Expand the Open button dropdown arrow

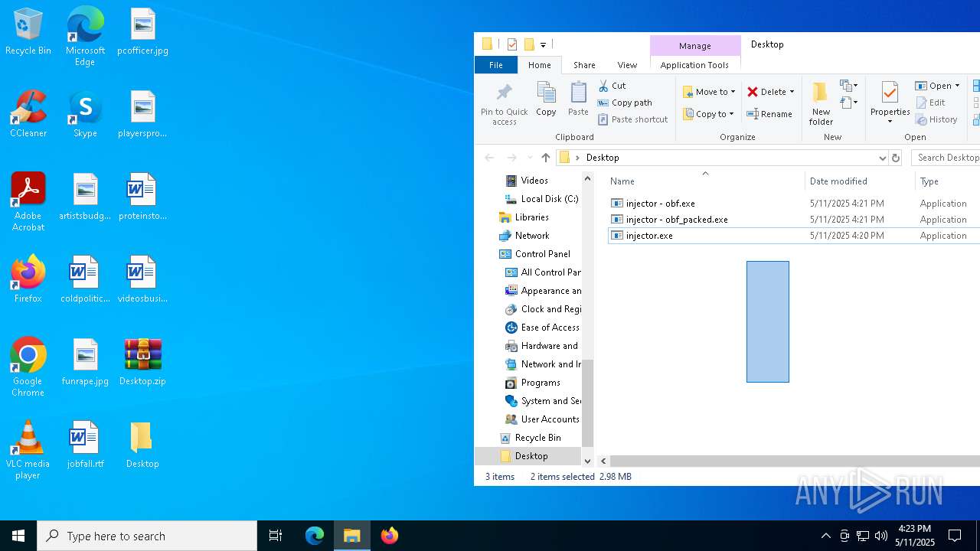point(957,86)
